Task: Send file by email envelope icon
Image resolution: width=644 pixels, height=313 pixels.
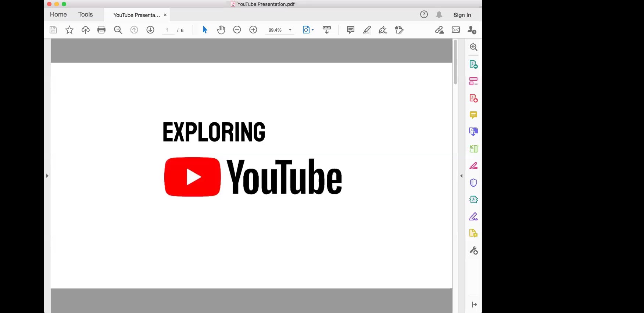Action: point(456,30)
